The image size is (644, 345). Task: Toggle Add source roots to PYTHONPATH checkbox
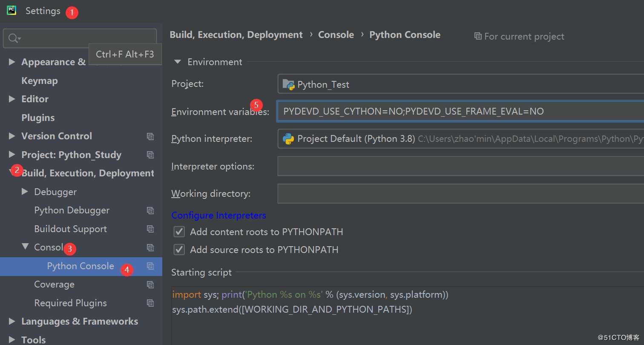tap(179, 250)
